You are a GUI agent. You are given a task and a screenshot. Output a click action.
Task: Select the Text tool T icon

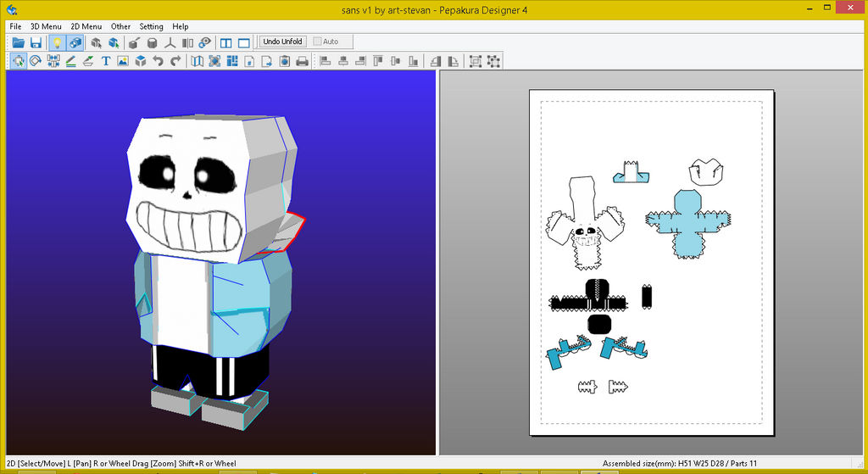pyautogui.click(x=106, y=61)
